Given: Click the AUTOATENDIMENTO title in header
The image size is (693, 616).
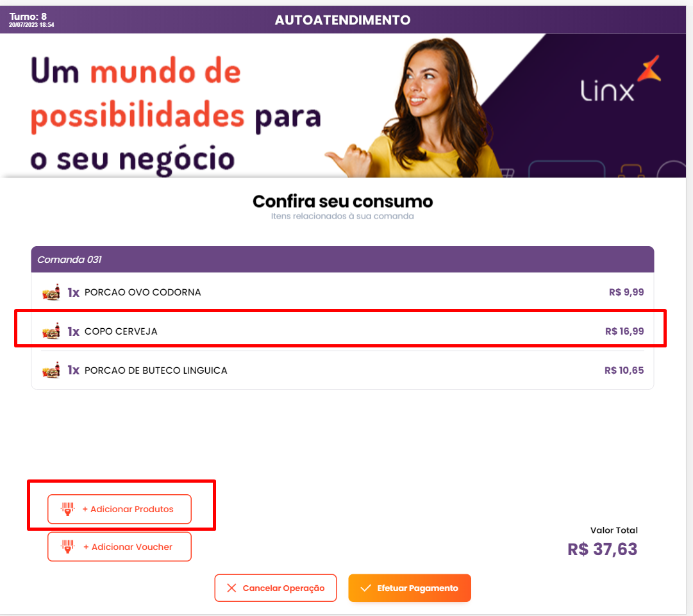Looking at the screenshot, I should coord(342,20).
